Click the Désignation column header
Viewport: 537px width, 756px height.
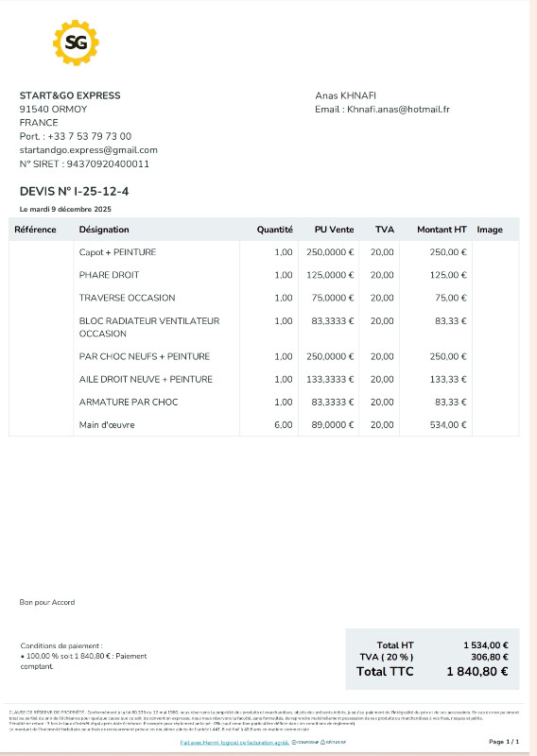(104, 230)
